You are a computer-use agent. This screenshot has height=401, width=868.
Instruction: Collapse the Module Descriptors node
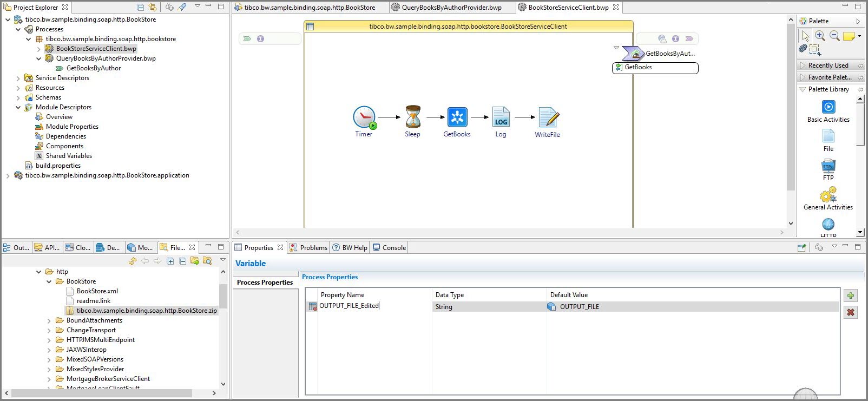[x=18, y=107]
